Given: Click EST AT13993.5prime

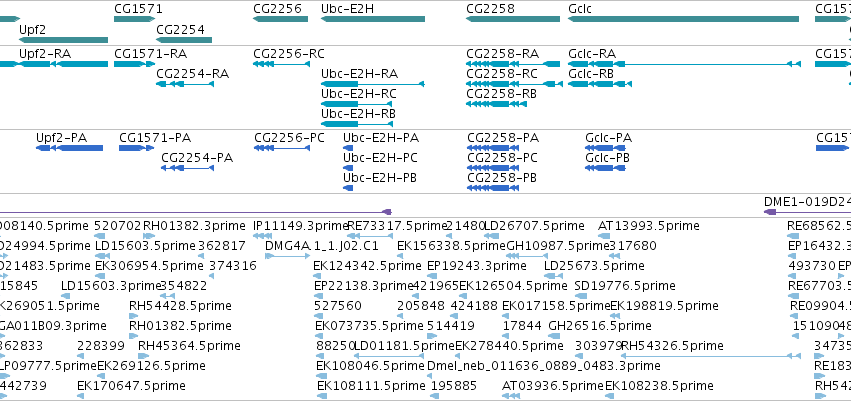Looking at the screenshot, I should [x=604, y=236].
